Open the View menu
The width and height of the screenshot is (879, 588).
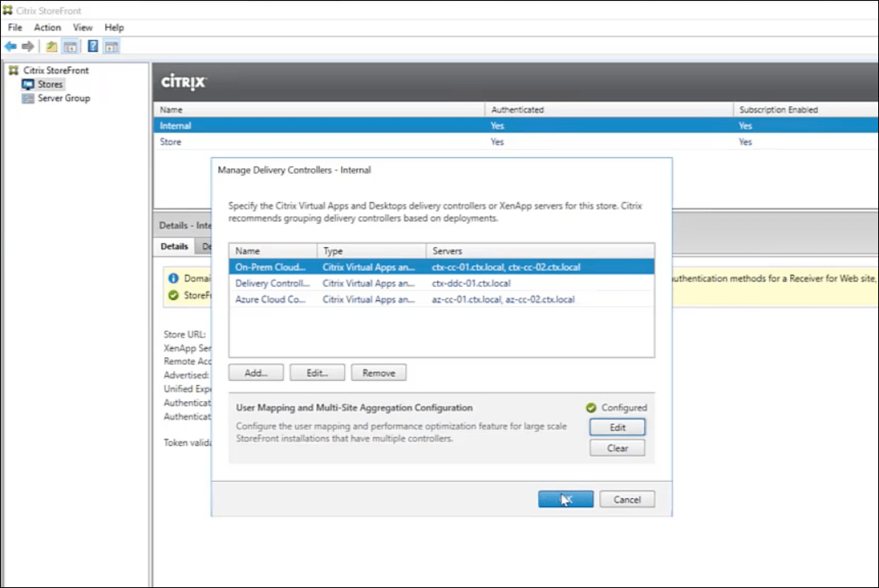point(82,27)
